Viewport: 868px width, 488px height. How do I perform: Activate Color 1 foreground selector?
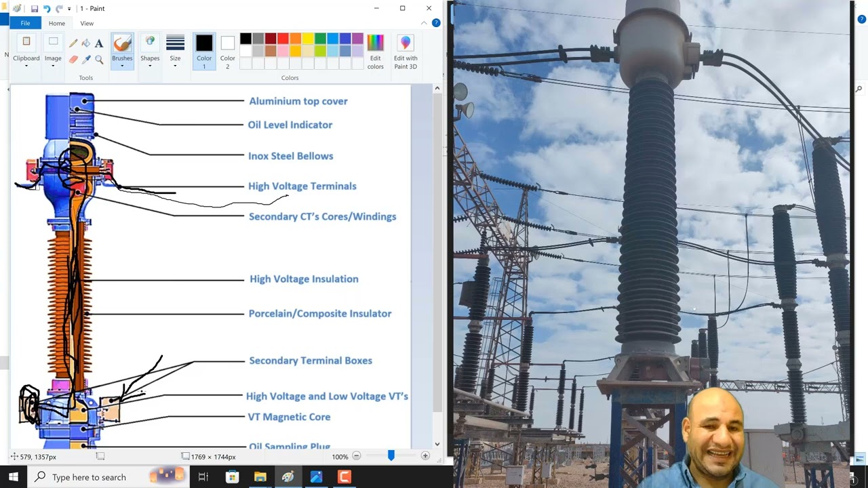(x=204, y=52)
